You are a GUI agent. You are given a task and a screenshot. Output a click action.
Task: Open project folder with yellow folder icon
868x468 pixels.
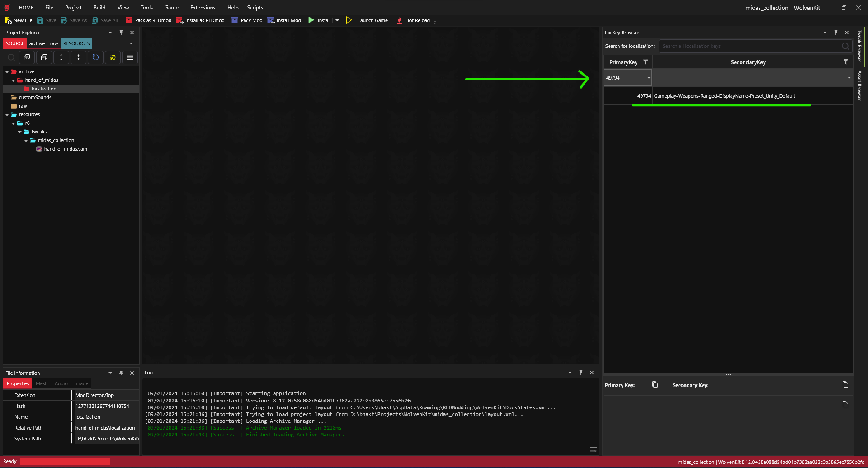pyautogui.click(x=113, y=57)
